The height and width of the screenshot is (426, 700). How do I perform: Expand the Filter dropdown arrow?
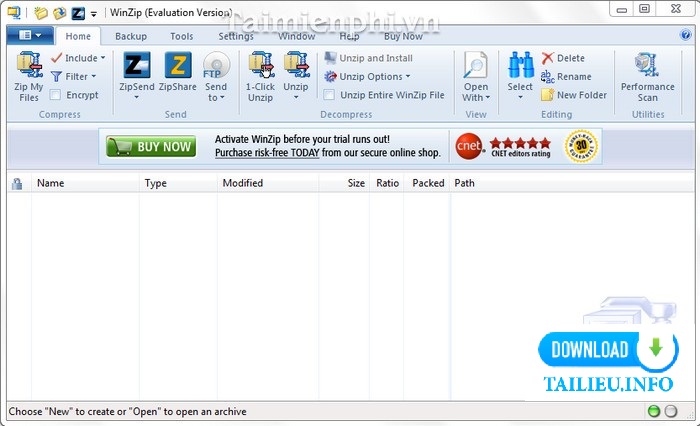94,76
